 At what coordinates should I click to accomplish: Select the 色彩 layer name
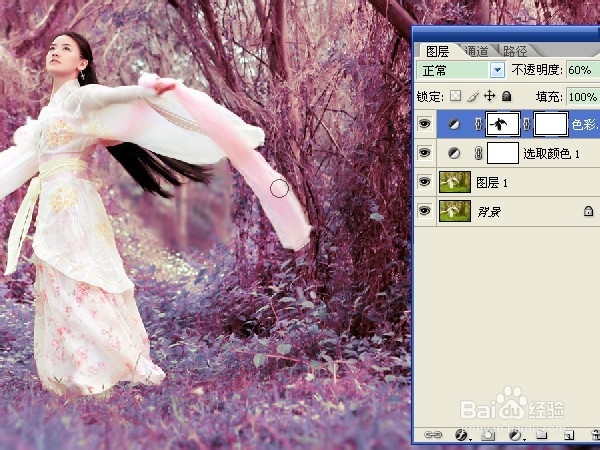pyautogui.click(x=585, y=125)
